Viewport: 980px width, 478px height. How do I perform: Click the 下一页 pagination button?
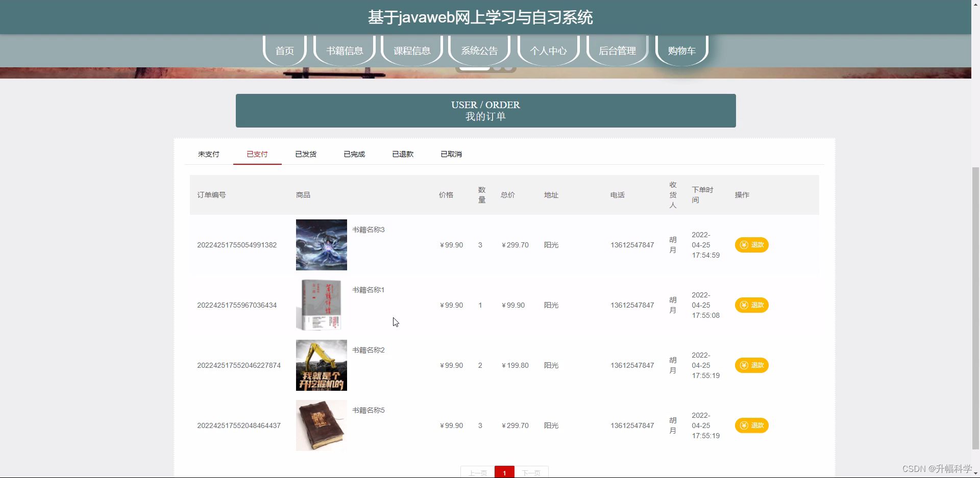click(532, 472)
